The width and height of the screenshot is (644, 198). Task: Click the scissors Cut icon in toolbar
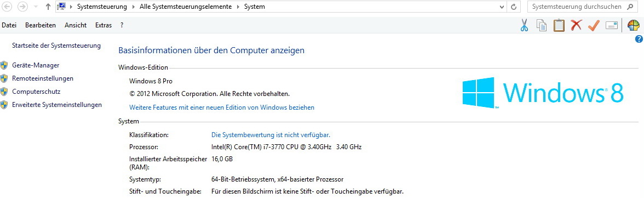524,26
